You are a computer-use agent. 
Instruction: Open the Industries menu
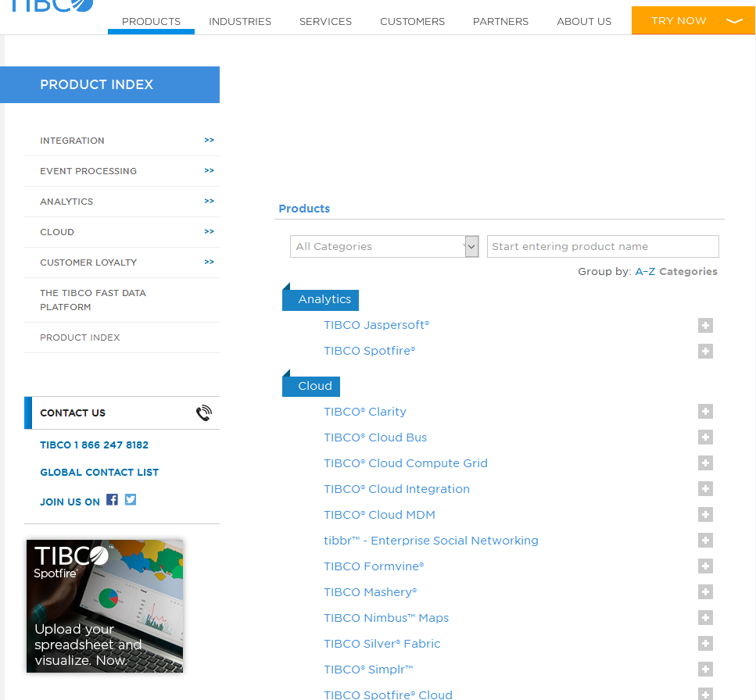240,22
